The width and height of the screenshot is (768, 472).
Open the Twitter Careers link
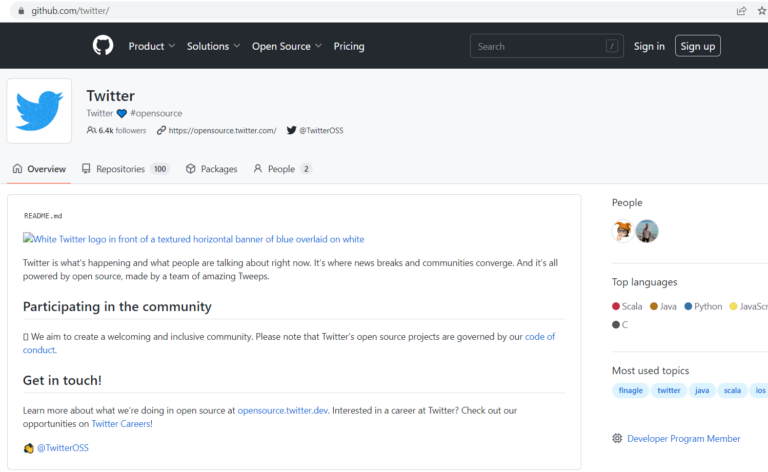pos(121,424)
